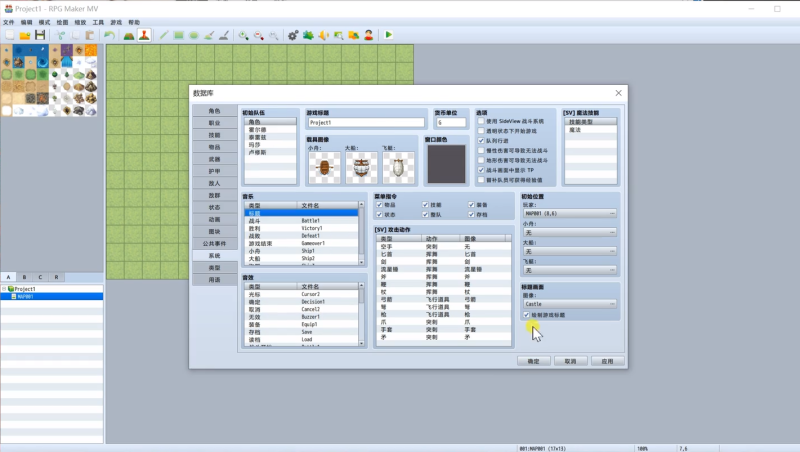Open the '工具' menu

[x=98, y=22]
